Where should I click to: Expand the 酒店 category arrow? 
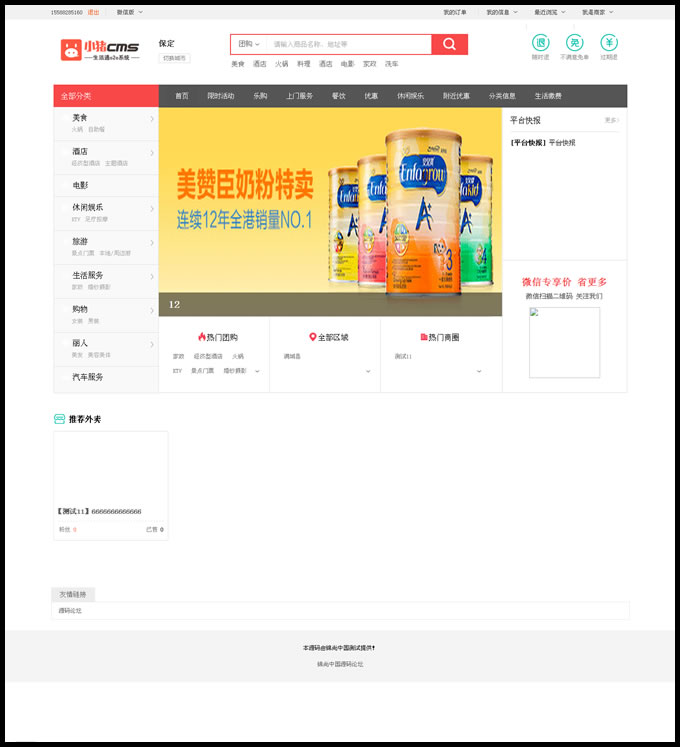click(x=152, y=153)
